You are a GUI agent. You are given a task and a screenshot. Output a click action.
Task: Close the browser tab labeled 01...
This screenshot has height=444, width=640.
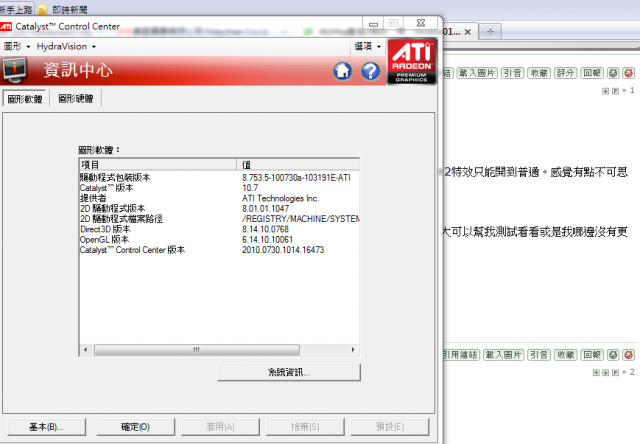click(x=468, y=32)
